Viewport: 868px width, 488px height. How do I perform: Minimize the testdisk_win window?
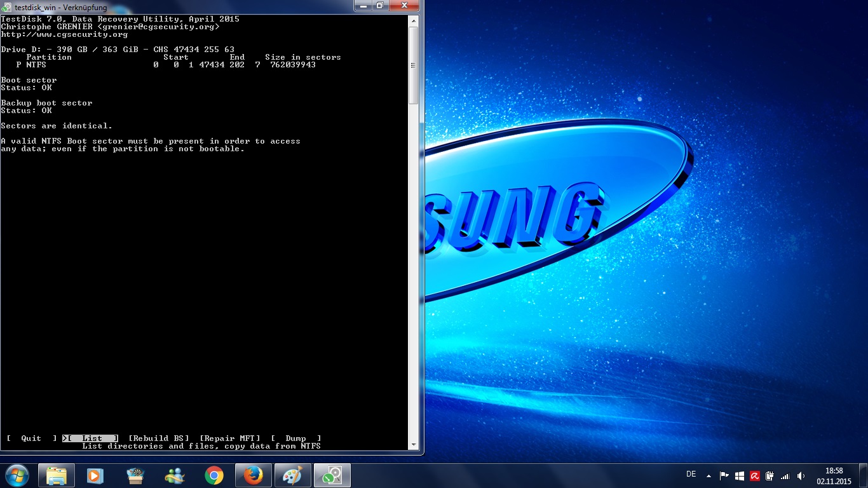[x=364, y=6]
